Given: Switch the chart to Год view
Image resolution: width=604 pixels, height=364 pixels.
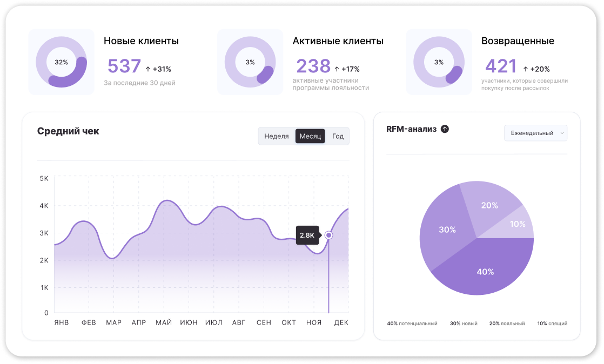Looking at the screenshot, I should [338, 136].
